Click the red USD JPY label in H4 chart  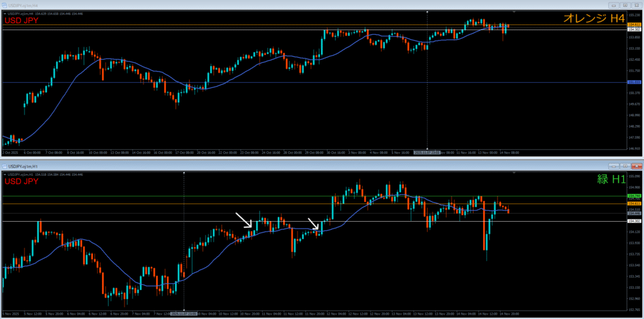pos(21,21)
